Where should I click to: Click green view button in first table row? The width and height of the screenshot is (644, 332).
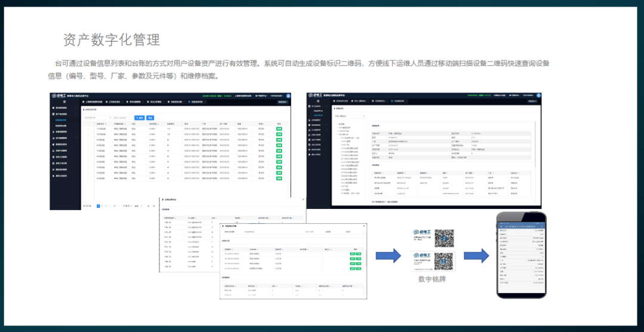[x=278, y=129]
